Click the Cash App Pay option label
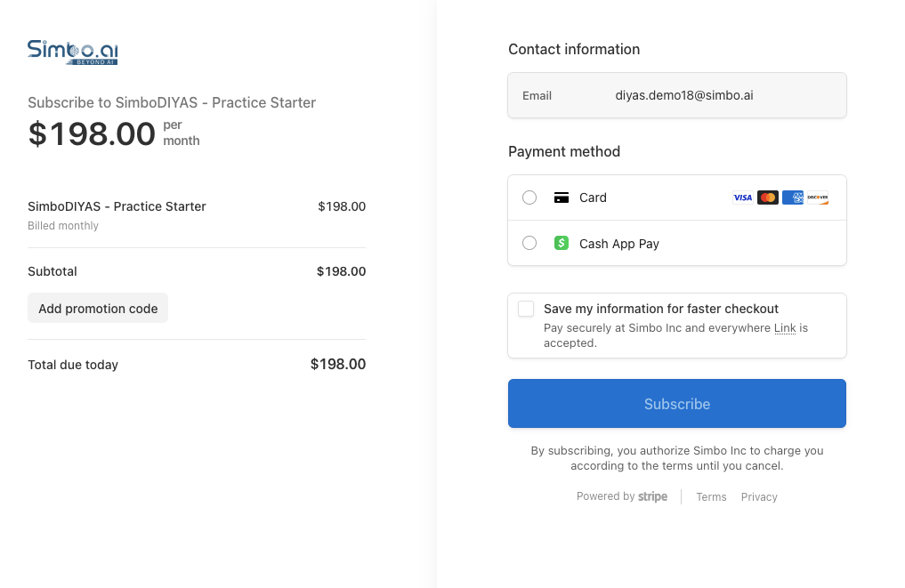The image size is (905, 588). pyautogui.click(x=619, y=244)
